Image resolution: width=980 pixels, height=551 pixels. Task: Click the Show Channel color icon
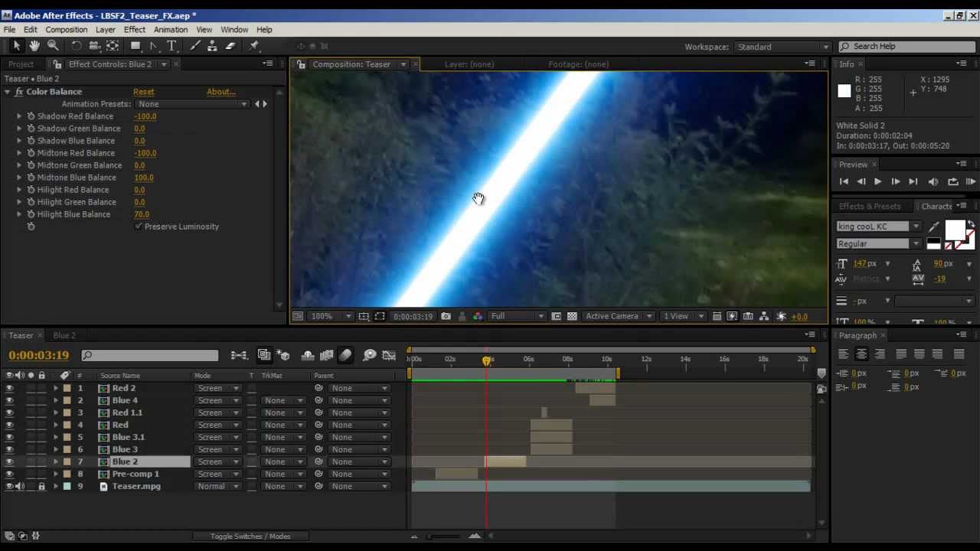tap(478, 316)
